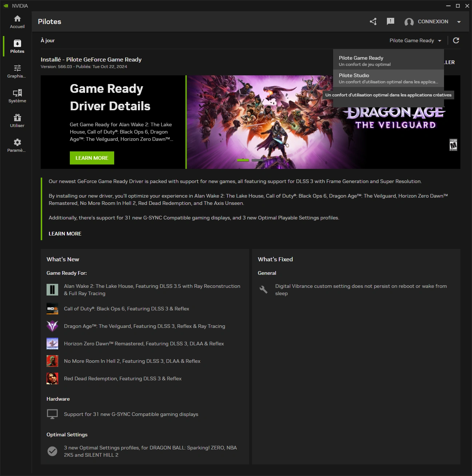The image size is (472, 476).
Task: Click 'Call of Duty: Black Ops 6' list text
Action: [127, 309]
